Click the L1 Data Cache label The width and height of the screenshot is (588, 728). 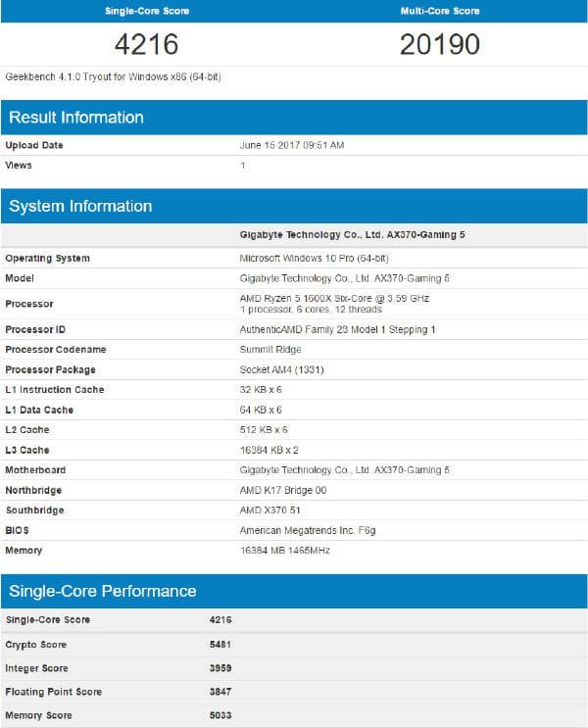(x=39, y=410)
